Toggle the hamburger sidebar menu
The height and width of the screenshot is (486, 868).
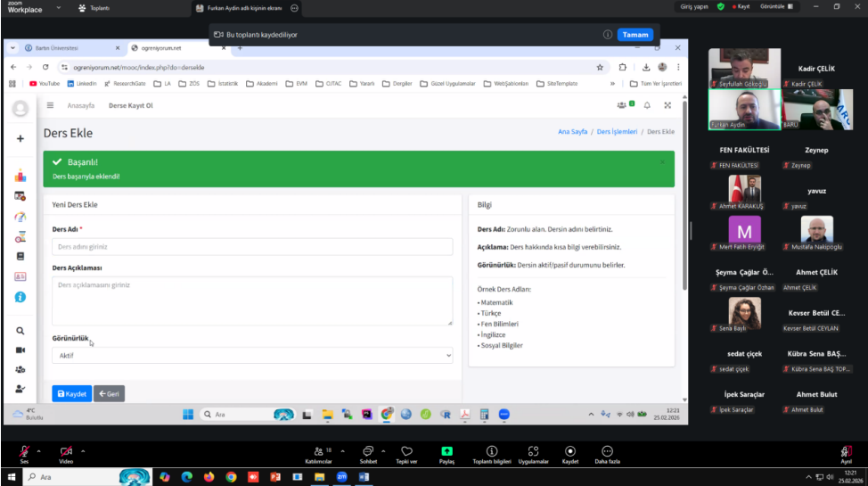50,105
